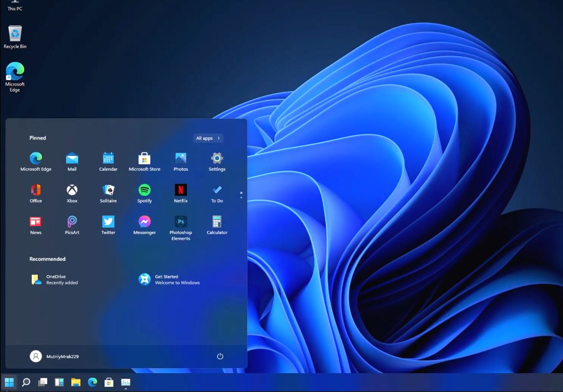563x392 pixels.
Task: Select the Recycle Bin desktop icon
Action: tap(15, 37)
